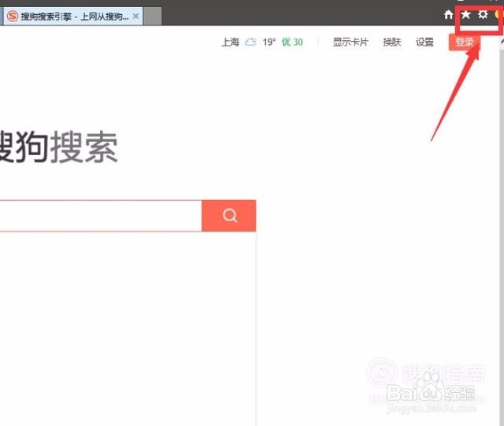Click the 显示卡片 link
The image size is (504, 426).
click(x=350, y=42)
